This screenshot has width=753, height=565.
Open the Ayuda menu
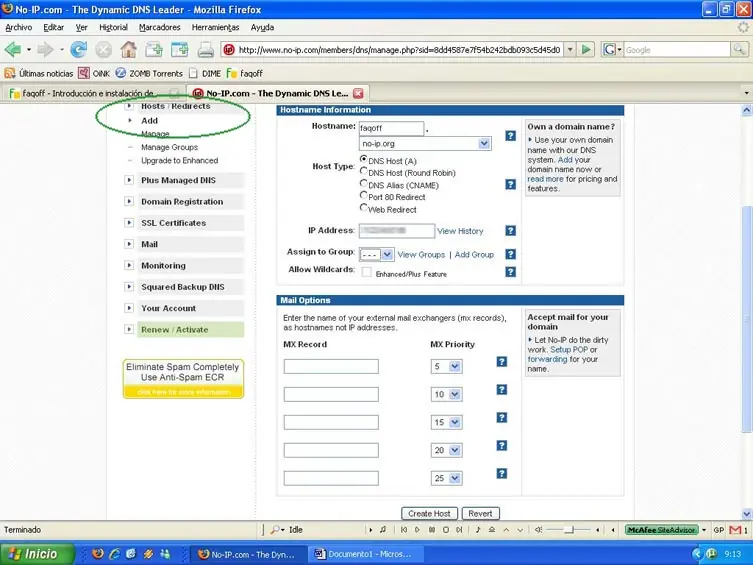coord(262,27)
